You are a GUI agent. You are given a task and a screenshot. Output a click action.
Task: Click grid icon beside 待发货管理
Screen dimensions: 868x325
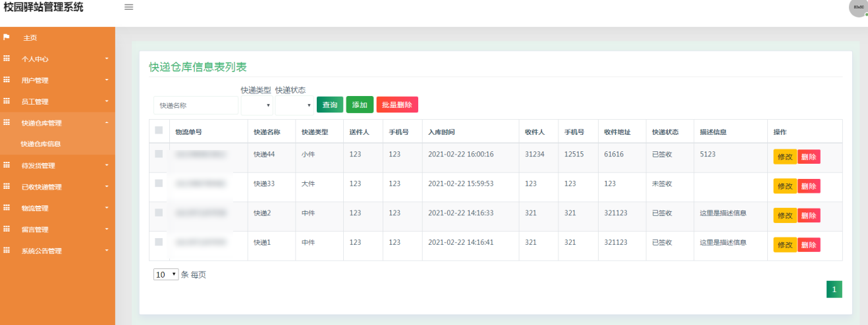7,165
